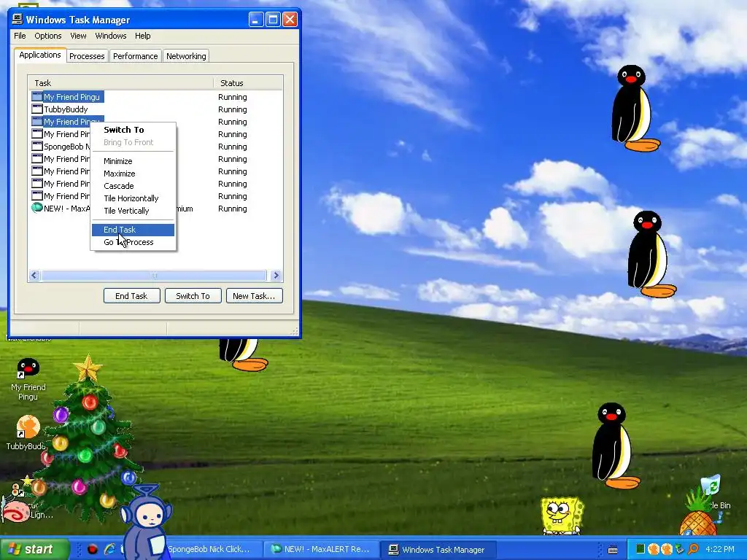This screenshot has width=747, height=560.
Task: Open the NEW! - MaxALERT taskbar button
Action: tap(322, 550)
